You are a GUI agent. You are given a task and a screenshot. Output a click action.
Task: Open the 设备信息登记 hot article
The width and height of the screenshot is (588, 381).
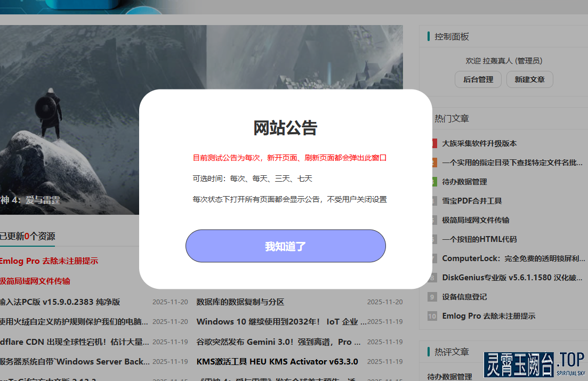point(464,297)
